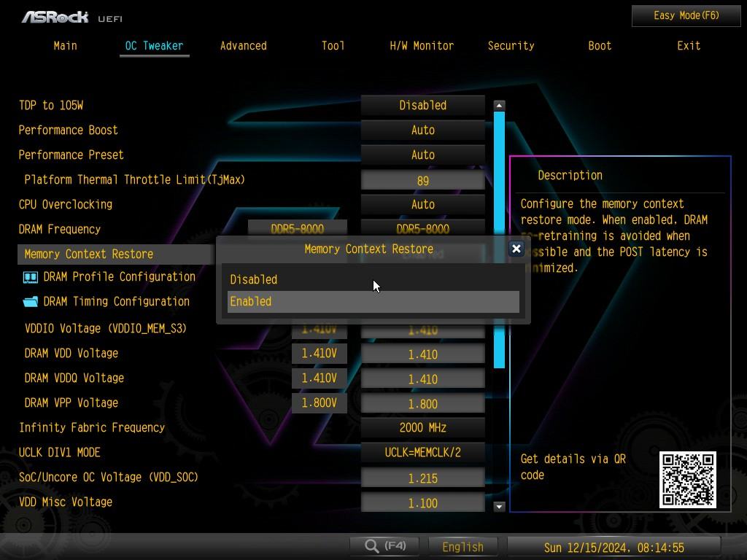Viewport: 747px width, 560px height.
Task: Select SoC/Uncore OC Voltage (VDD_SOC) label
Action: tap(108, 477)
